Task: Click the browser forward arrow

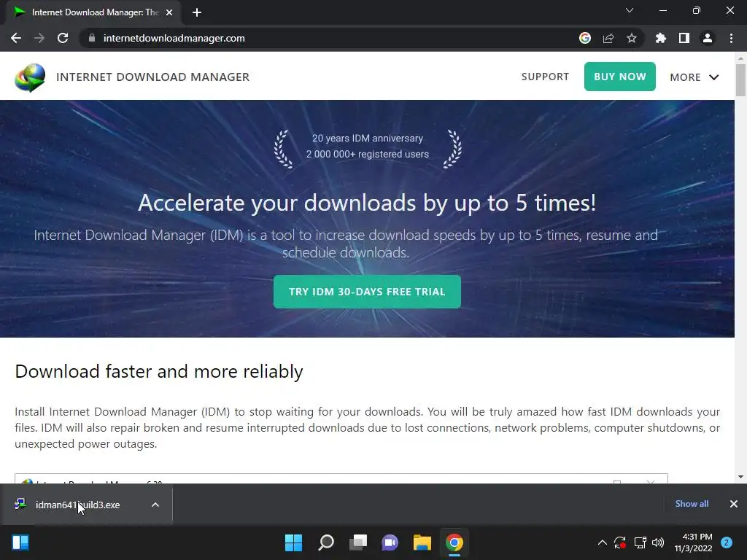Action: point(39,38)
